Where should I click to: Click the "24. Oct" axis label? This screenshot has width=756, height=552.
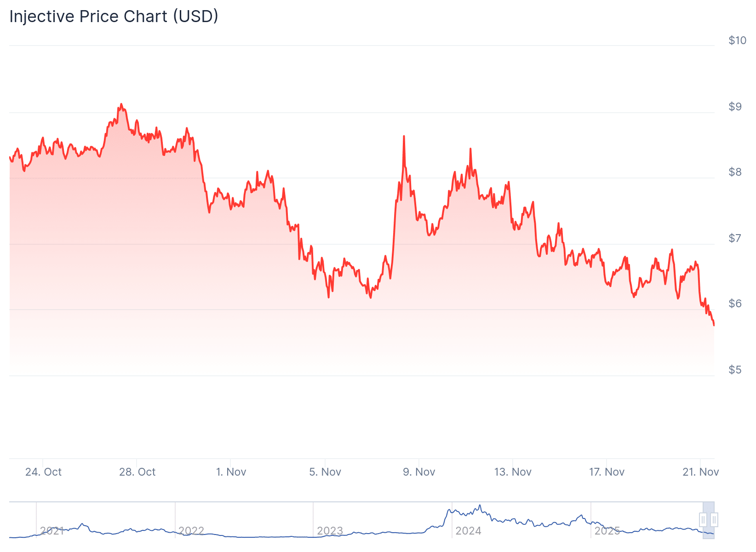[45, 471]
